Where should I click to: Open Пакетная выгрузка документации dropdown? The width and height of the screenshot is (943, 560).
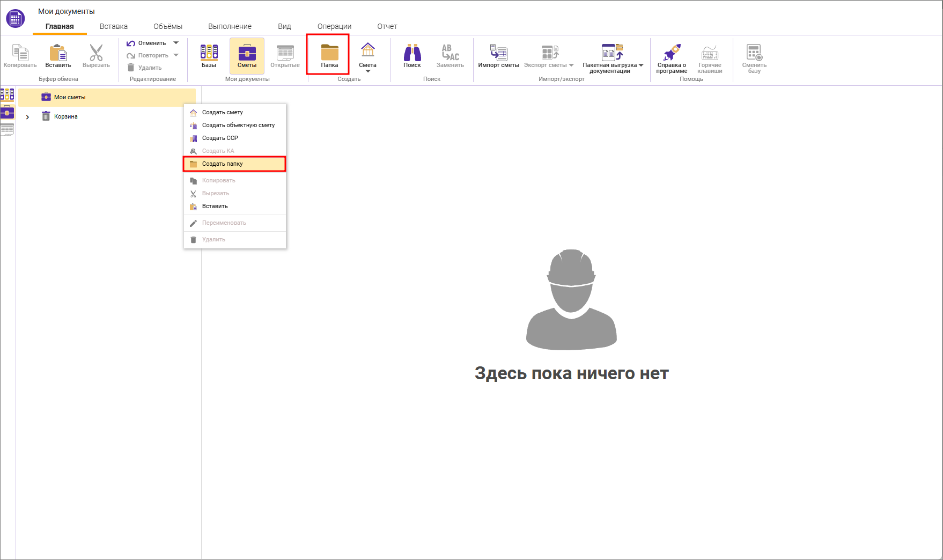(x=641, y=65)
